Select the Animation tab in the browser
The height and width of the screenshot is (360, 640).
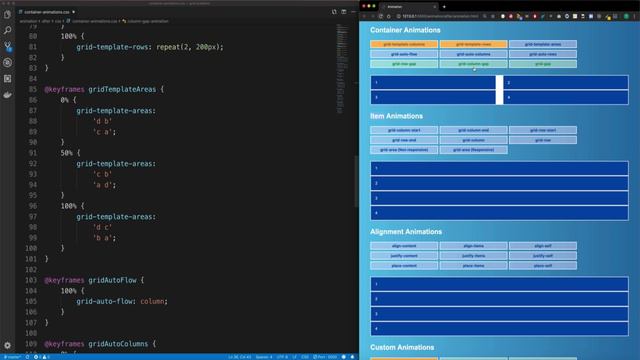click(409, 7)
